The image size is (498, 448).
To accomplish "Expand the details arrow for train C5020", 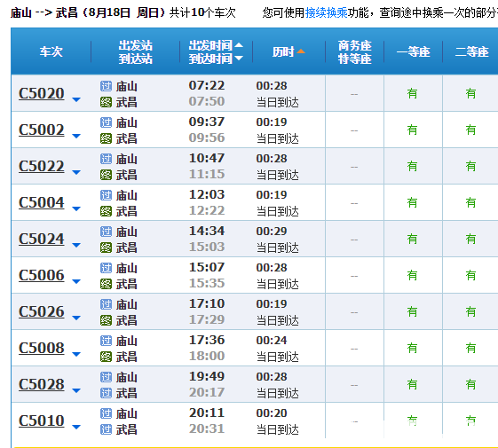I will coord(76,99).
